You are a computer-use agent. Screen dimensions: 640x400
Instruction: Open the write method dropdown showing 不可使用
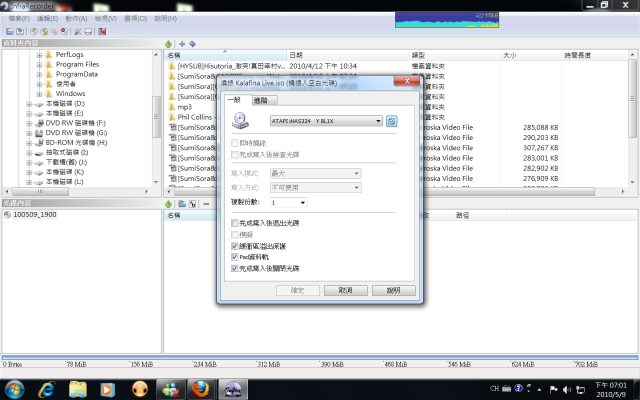[316, 188]
